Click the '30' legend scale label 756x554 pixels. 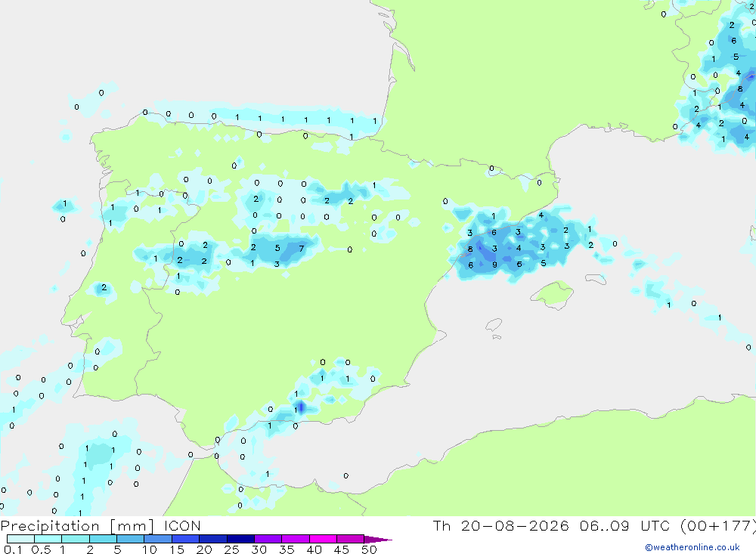tap(259, 549)
